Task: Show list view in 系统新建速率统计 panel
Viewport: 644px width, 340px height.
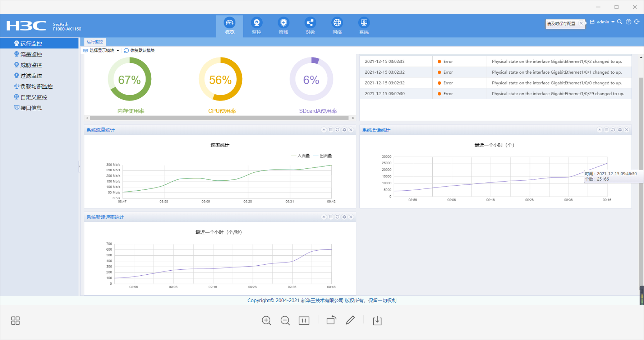Action: click(x=331, y=217)
